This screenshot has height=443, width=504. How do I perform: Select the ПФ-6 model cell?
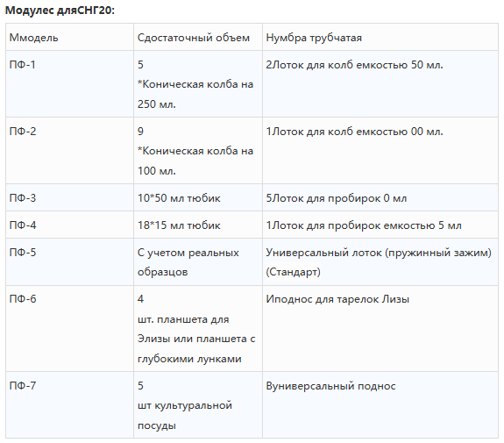tap(69, 328)
